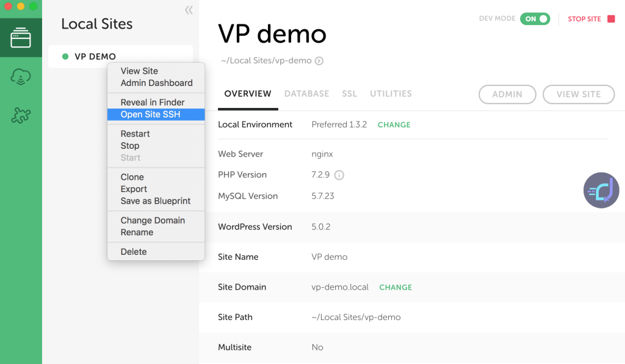Open the Connect to Flywheel cloud icon

point(21,76)
